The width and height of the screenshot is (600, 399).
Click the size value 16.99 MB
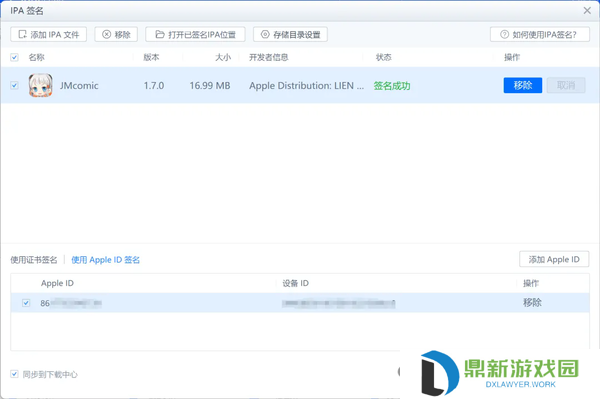(x=210, y=85)
